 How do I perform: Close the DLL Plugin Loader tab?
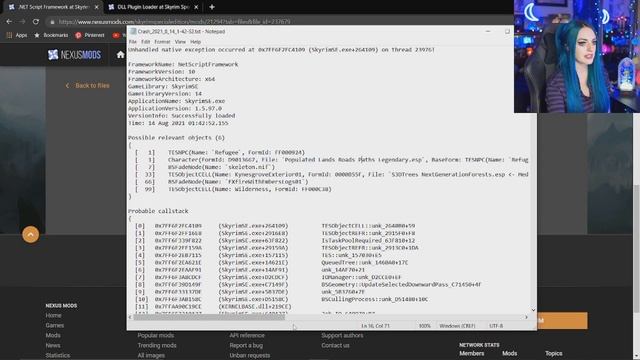[196, 7]
